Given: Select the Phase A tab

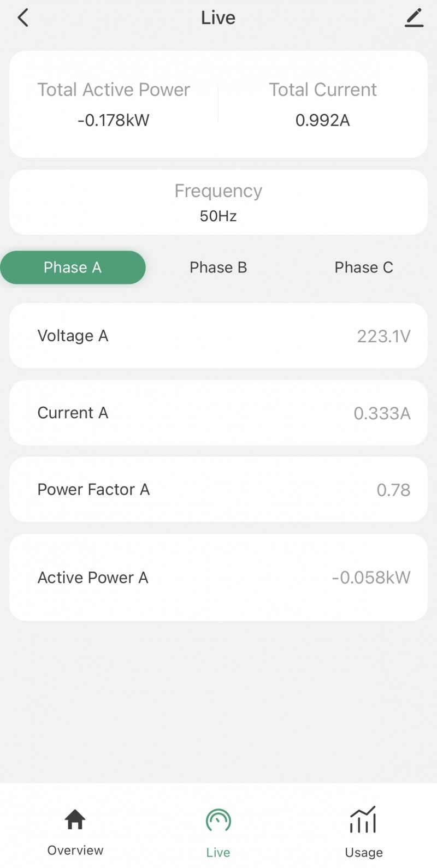Looking at the screenshot, I should (73, 267).
